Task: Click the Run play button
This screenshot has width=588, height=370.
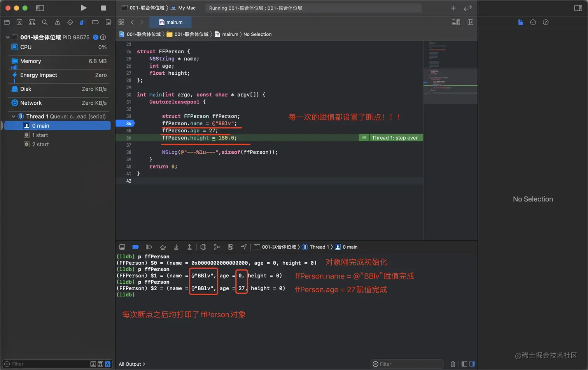Action: point(84,8)
